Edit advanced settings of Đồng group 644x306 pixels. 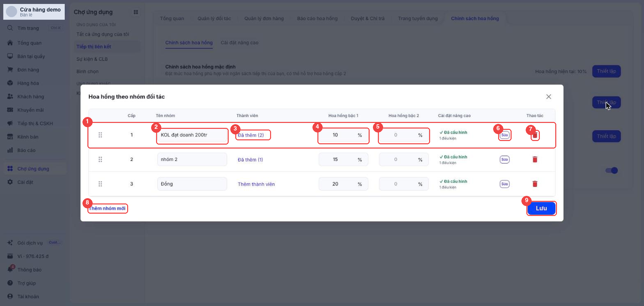(504, 184)
